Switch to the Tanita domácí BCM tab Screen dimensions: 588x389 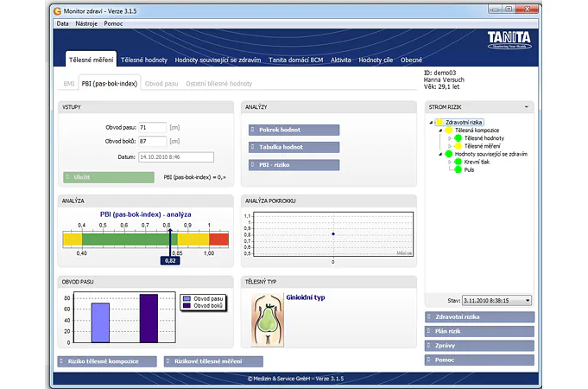(x=295, y=60)
